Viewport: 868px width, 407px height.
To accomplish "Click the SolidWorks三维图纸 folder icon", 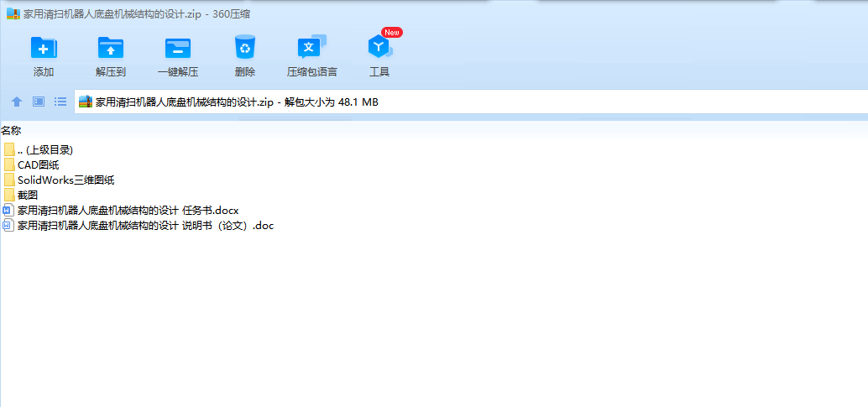I will 9,180.
